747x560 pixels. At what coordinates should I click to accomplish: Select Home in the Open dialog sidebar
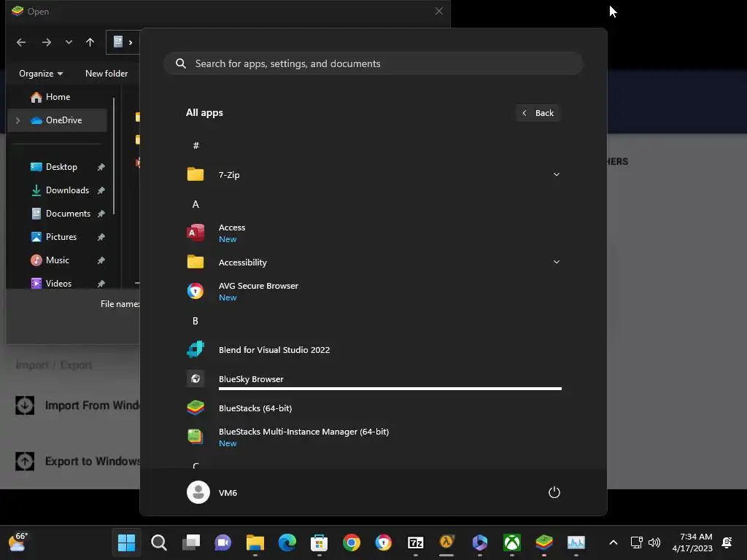[x=58, y=97]
